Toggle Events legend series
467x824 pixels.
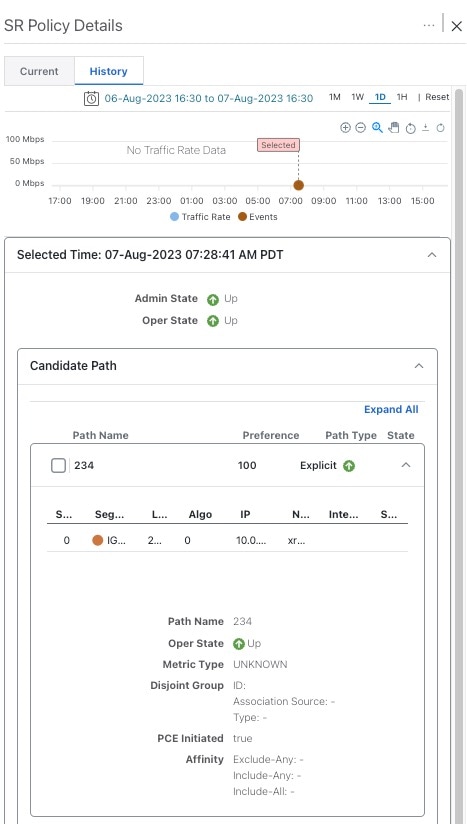coord(257,217)
